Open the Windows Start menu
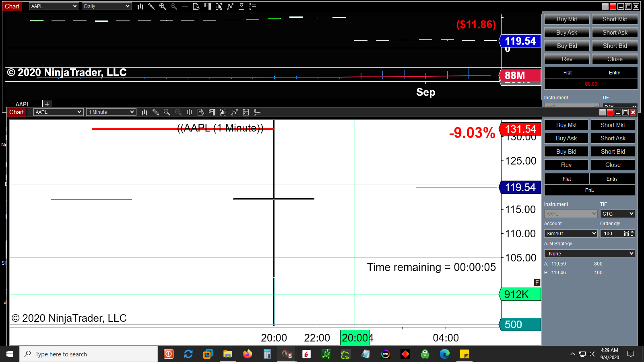This screenshot has width=644, height=362. click(10, 354)
